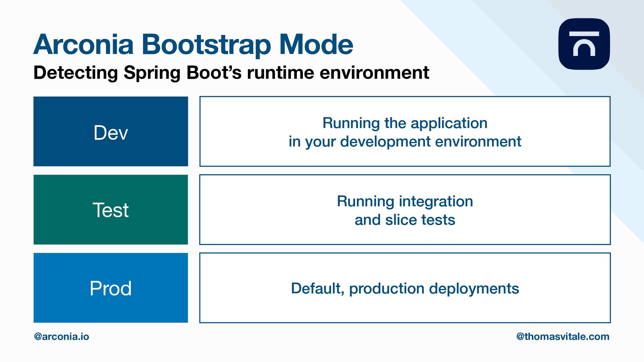The width and height of the screenshot is (644, 362).
Task: Click the Test label text
Action: [x=111, y=210]
